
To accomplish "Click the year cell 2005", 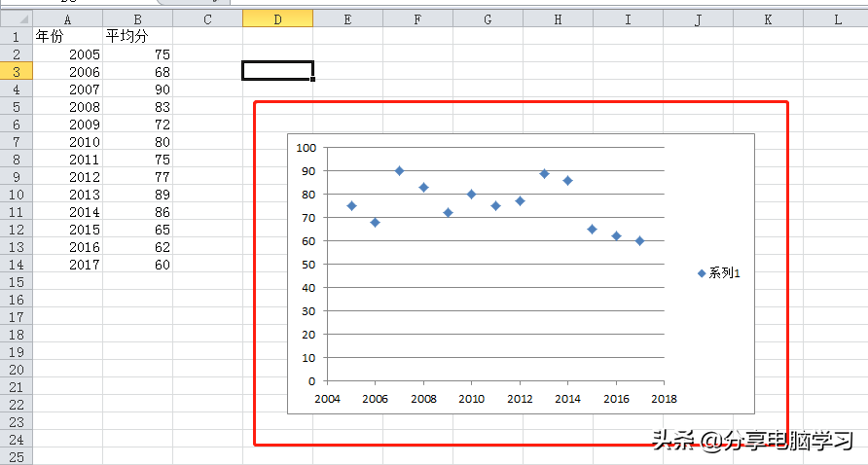I will click(67, 54).
